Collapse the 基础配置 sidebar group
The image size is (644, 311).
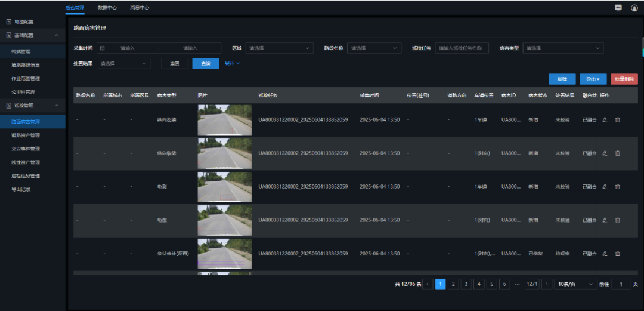pyautogui.click(x=56, y=36)
